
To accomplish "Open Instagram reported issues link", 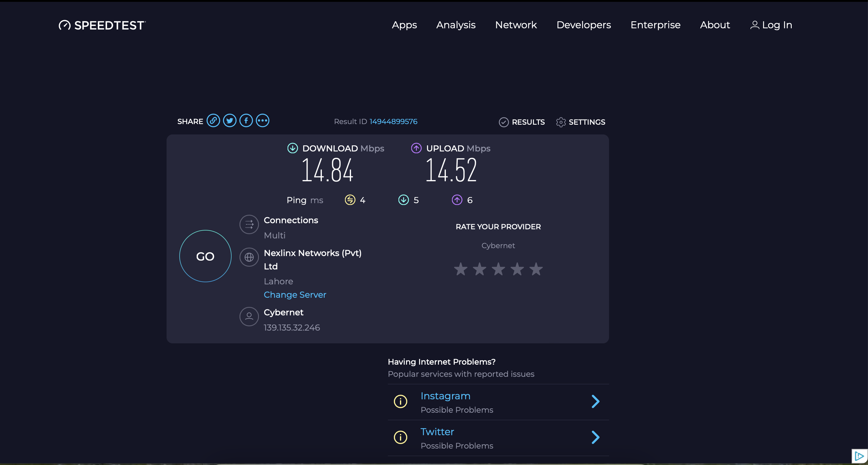I will [446, 396].
